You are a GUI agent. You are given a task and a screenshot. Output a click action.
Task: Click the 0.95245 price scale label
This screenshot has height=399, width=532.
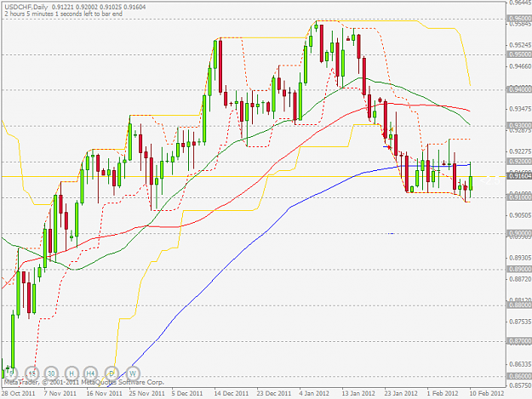520,45
